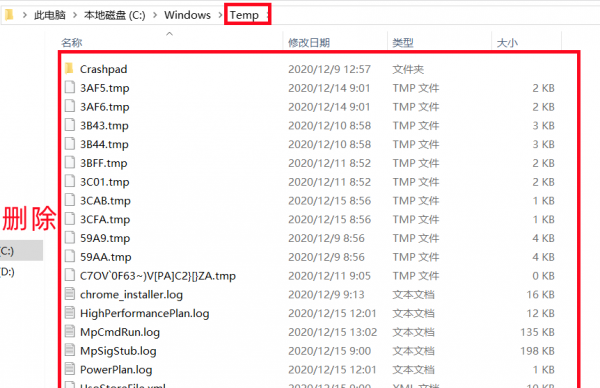600x388 pixels.
Task: Click the folder icon in address bar
Action: (9, 15)
